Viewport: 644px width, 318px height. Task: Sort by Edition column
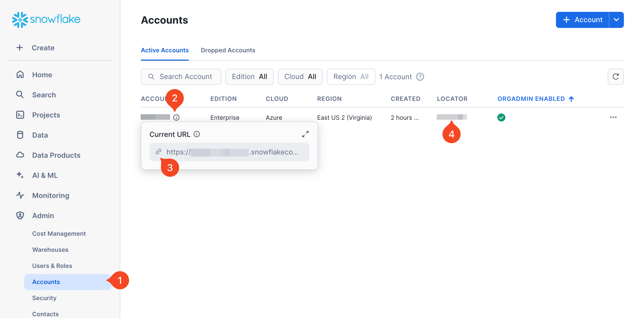(224, 99)
